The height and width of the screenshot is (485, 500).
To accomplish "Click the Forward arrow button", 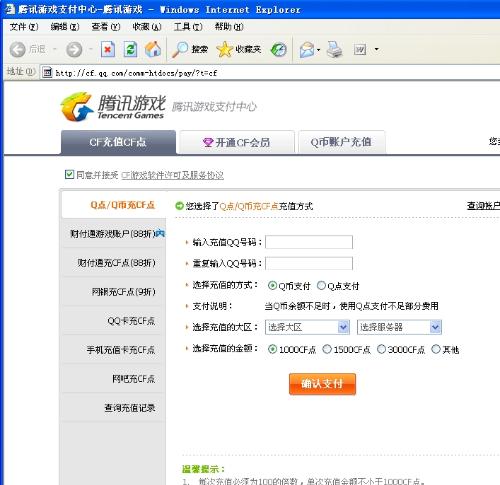I will (x=74, y=50).
